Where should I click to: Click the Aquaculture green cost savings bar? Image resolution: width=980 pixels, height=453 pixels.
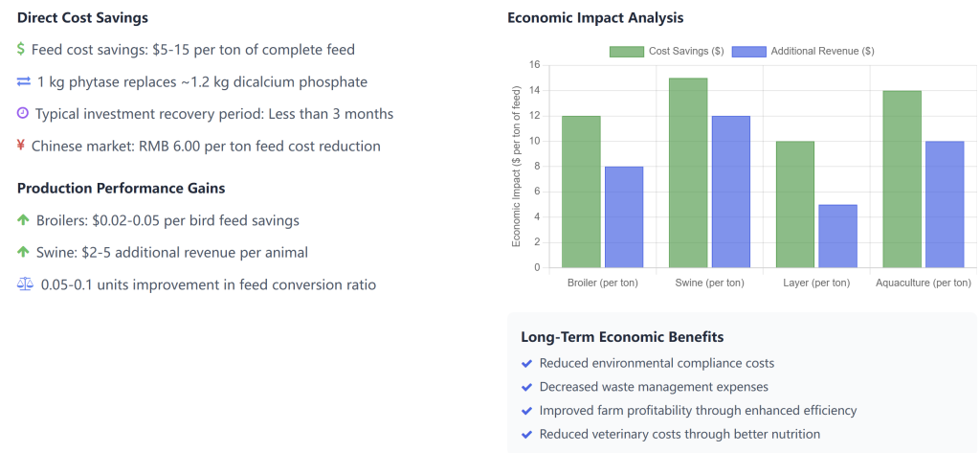click(902, 179)
